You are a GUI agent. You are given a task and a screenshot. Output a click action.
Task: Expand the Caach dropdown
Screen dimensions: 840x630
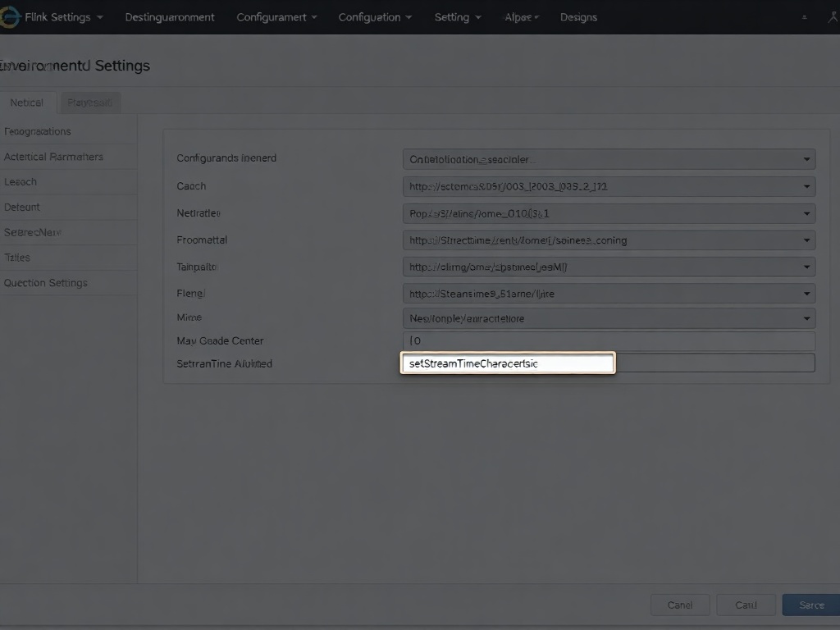click(x=609, y=186)
